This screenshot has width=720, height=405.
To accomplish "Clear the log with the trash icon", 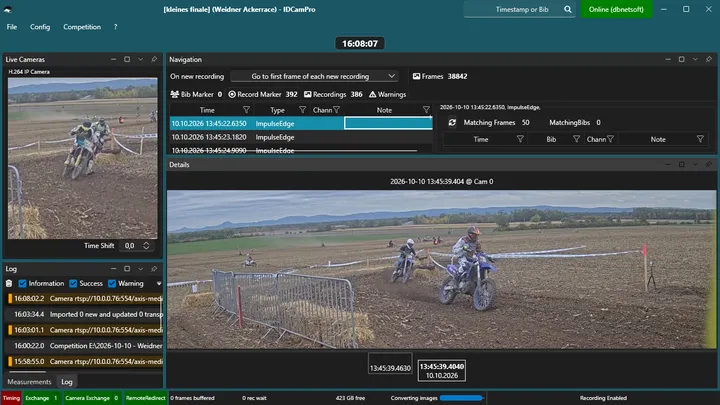I will pos(9,284).
